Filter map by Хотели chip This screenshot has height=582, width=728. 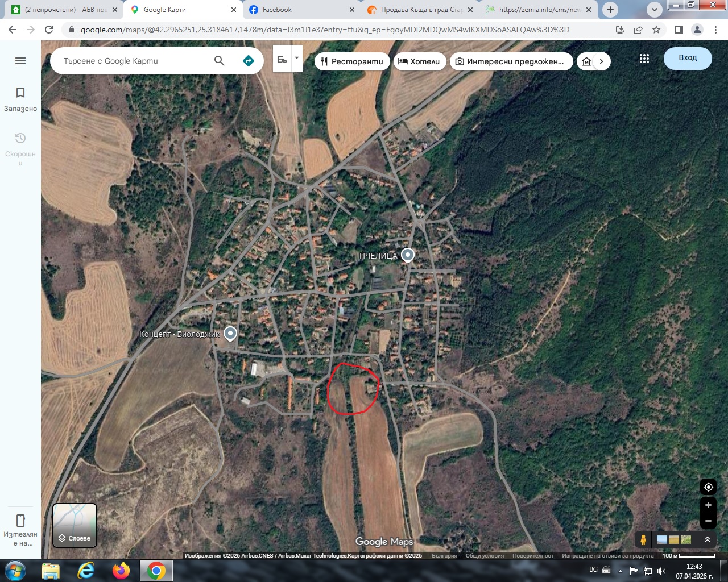419,61
